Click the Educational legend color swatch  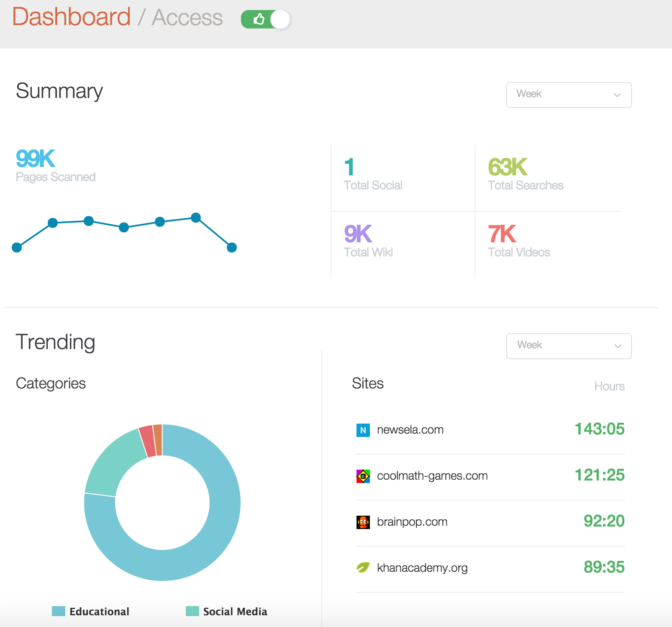tap(59, 611)
